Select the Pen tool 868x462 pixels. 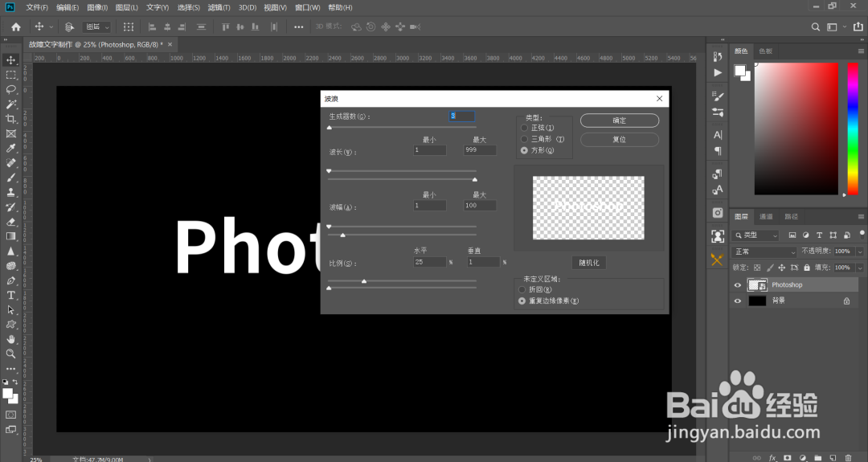point(10,280)
